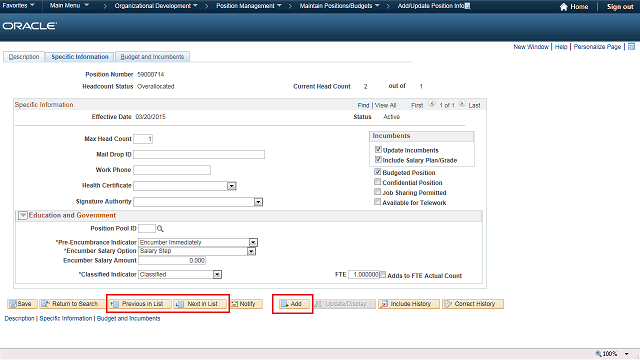Click the page settings icon beside Personalize Page

pyautogui.click(x=631, y=47)
